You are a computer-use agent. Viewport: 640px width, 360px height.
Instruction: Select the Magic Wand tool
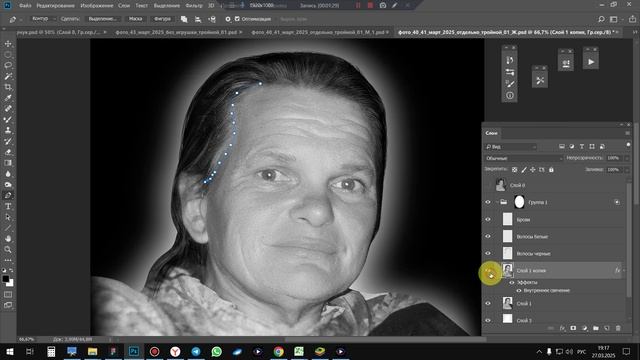(8, 76)
